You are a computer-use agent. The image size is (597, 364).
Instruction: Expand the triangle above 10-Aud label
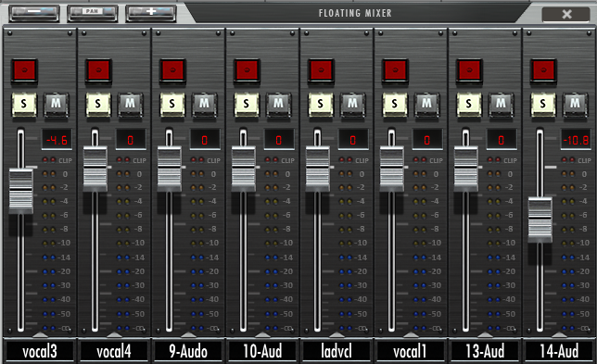point(262,334)
